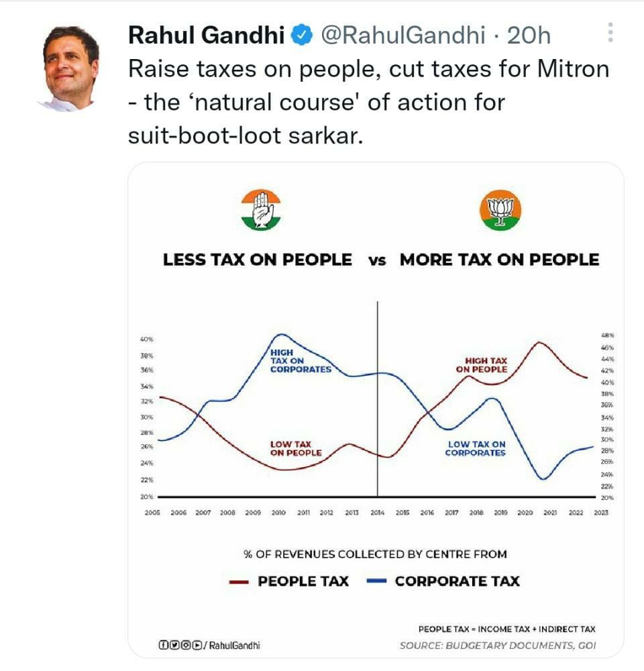Click the 20h tweet timestamp

tap(529, 35)
